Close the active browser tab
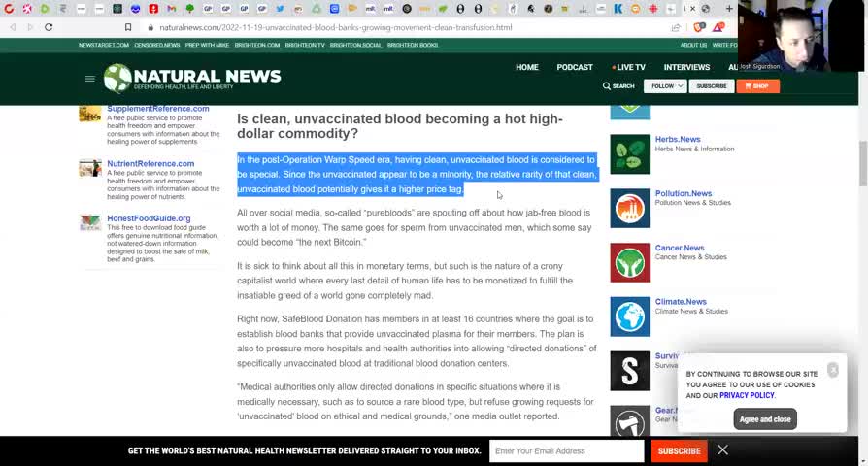This screenshot has width=868, height=466. click(x=692, y=9)
